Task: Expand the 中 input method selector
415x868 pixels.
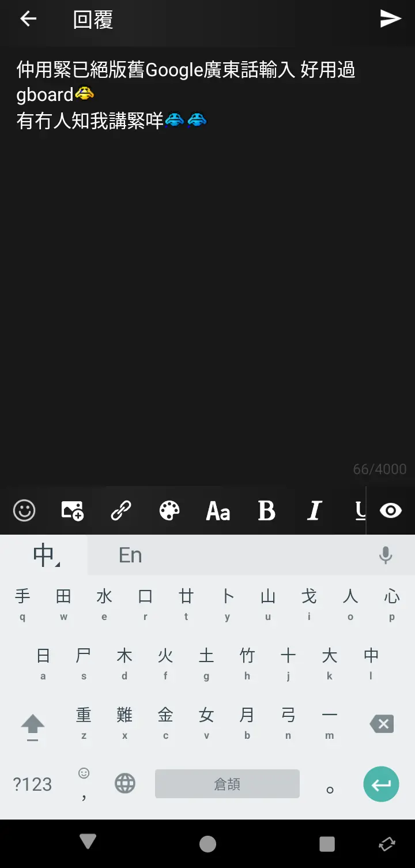Action: [44, 555]
